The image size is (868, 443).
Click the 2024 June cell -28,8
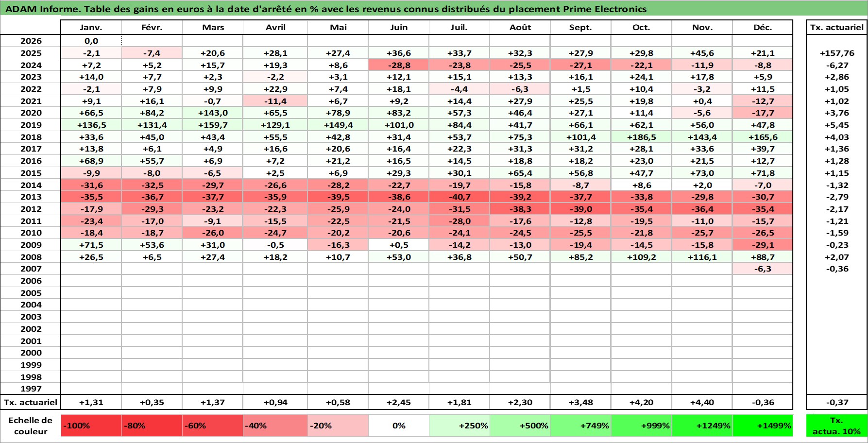coord(399,65)
